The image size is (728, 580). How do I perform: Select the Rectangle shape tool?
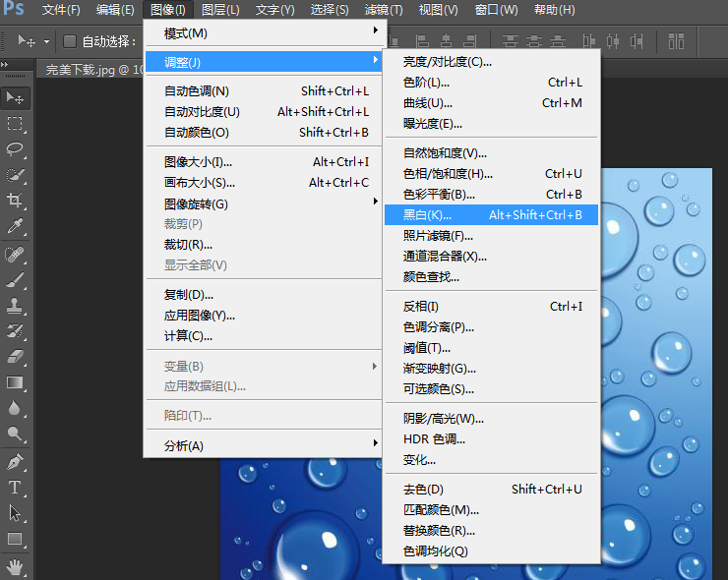[15, 539]
